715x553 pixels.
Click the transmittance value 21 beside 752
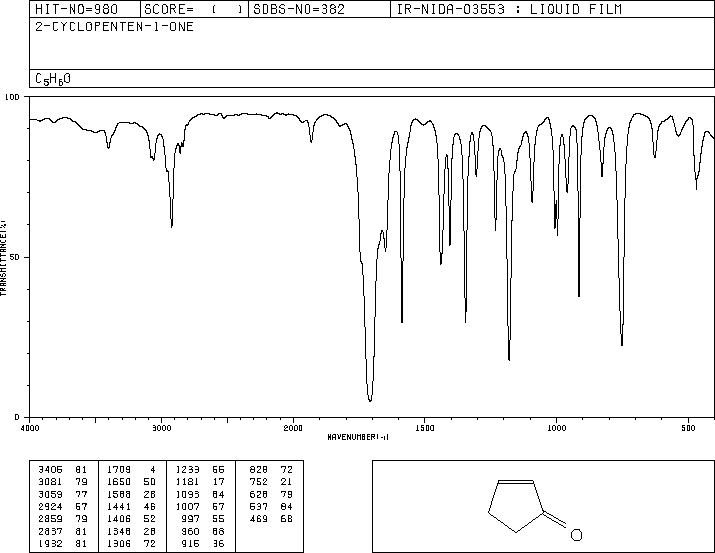tap(286, 482)
